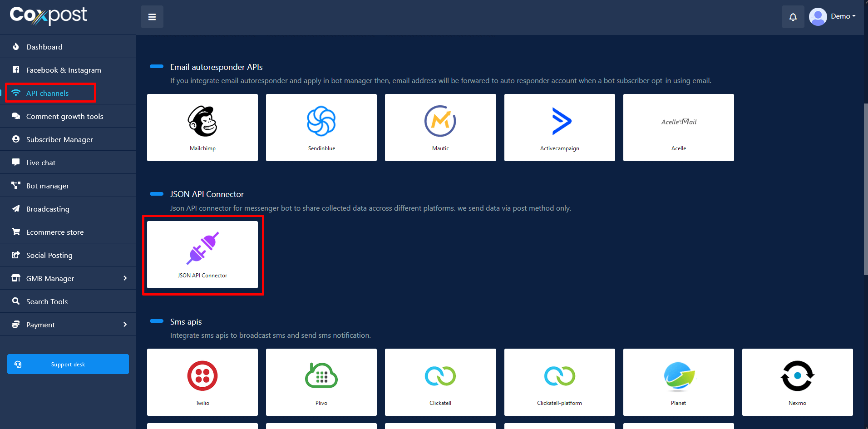868x429 pixels.
Task: Choose the Activecampaign API card
Action: (x=559, y=128)
